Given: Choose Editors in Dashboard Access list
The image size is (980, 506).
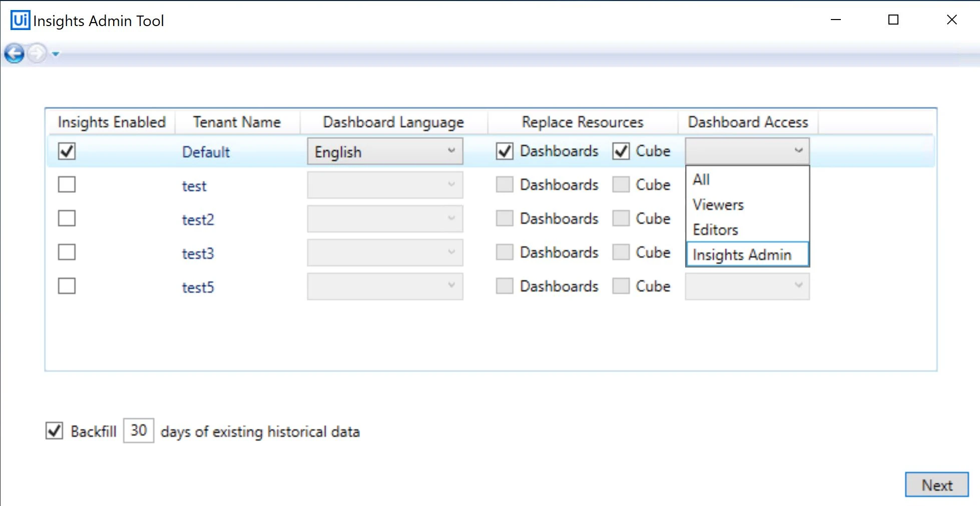Looking at the screenshot, I should click(747, 229).
